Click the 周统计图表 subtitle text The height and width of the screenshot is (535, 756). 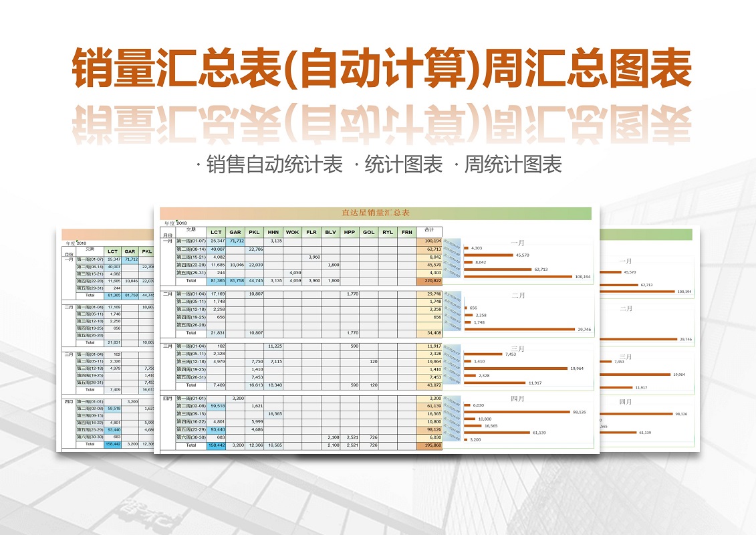pyautogui.click(x=513, y=165)
